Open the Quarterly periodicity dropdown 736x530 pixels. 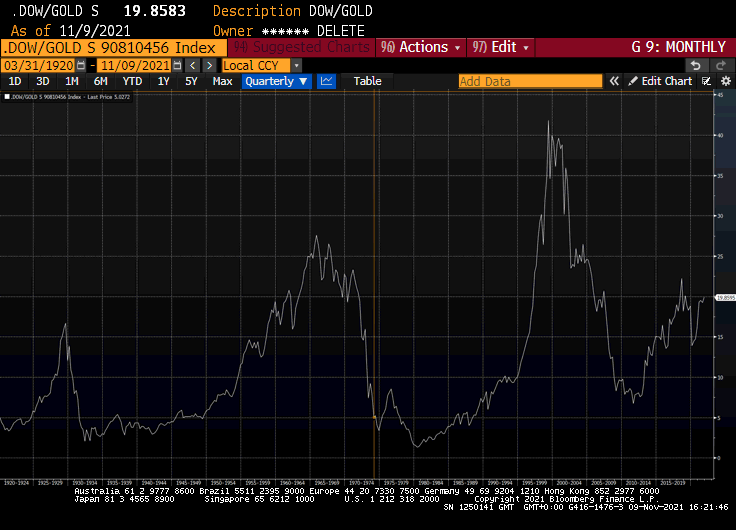pos(276,81)
